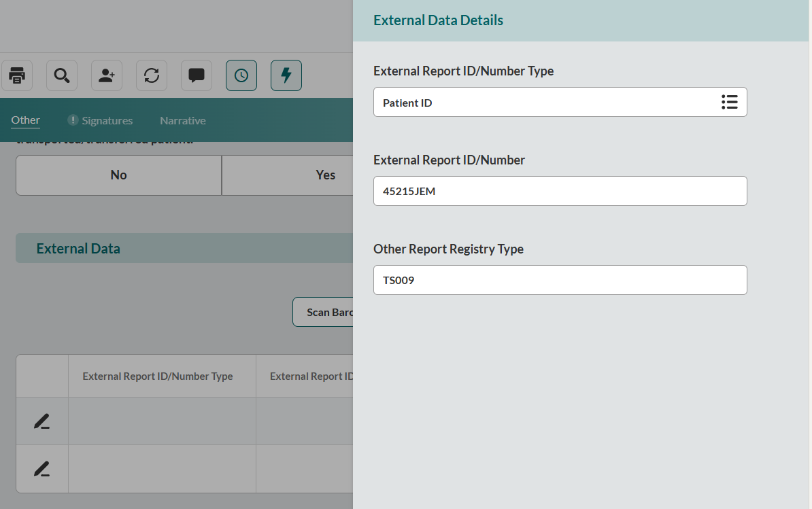Select the No option
This screenshot has width=812, height=509.
point(118,175)
